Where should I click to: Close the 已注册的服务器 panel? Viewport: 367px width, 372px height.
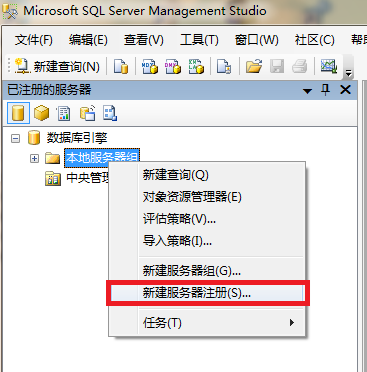(x=346, y=90)
